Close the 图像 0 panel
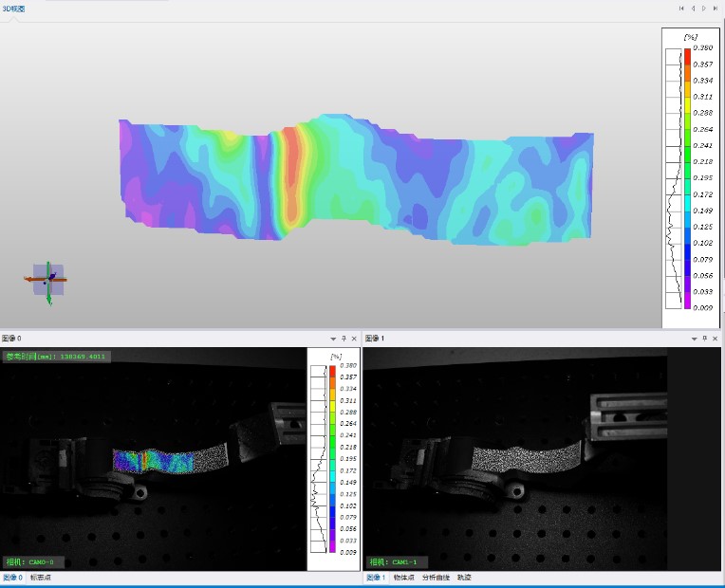The height and width of the screenshot is (588, 725). pos(355,339)
